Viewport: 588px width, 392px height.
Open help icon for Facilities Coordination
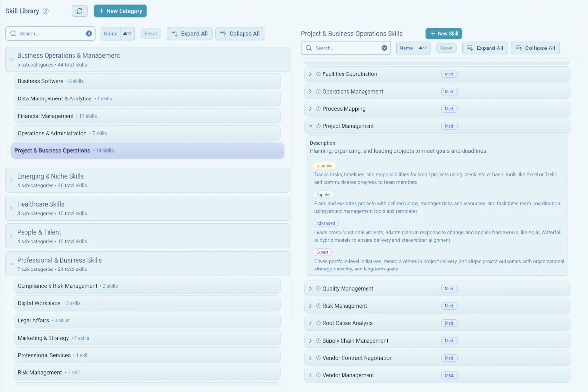[318, 74]
